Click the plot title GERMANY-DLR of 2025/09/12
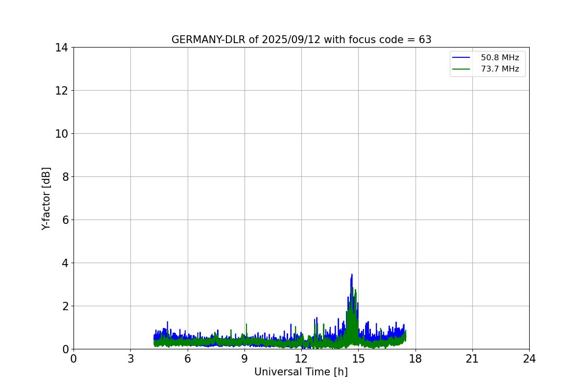 tap(301, 40)
